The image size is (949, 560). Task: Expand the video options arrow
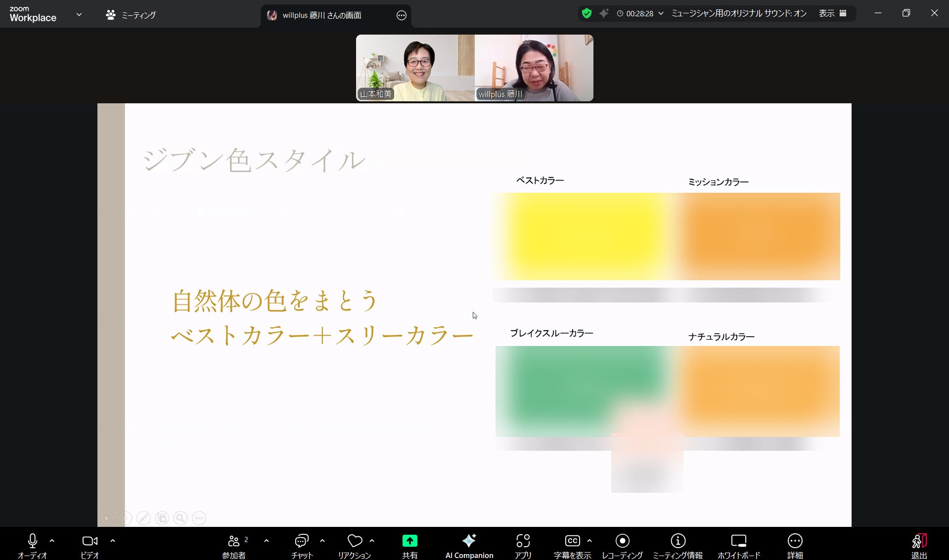pyautogui.click(x=113, y=541)
